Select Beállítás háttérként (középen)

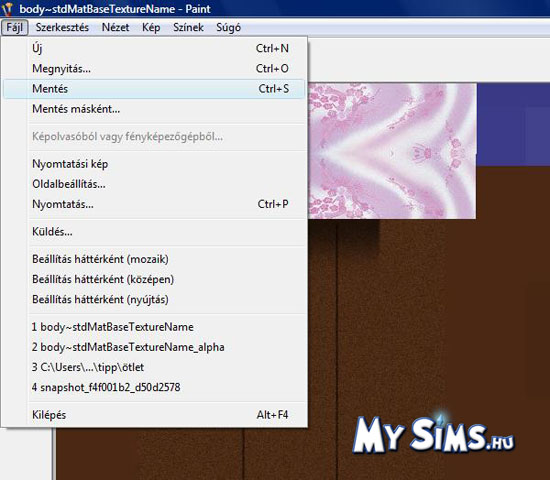click(x=154, y=279)
